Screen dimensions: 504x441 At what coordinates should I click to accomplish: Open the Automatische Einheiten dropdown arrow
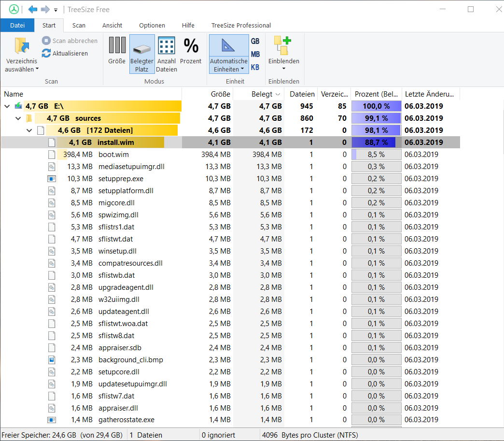(x=242, y=69)
